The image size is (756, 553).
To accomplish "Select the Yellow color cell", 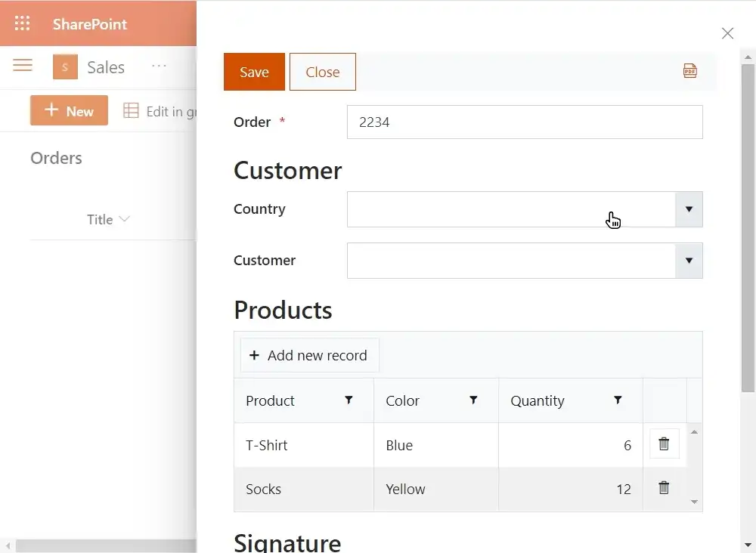I will pos(436,489).
